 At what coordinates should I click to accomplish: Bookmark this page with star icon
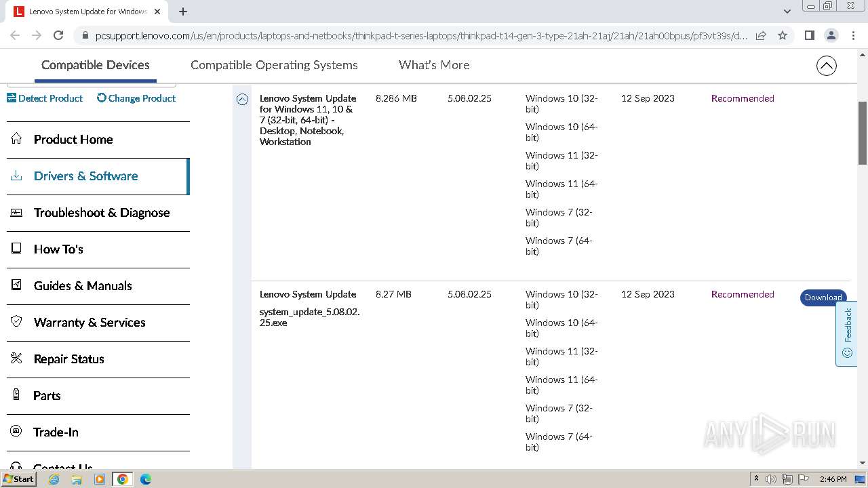tap(783, 35)
